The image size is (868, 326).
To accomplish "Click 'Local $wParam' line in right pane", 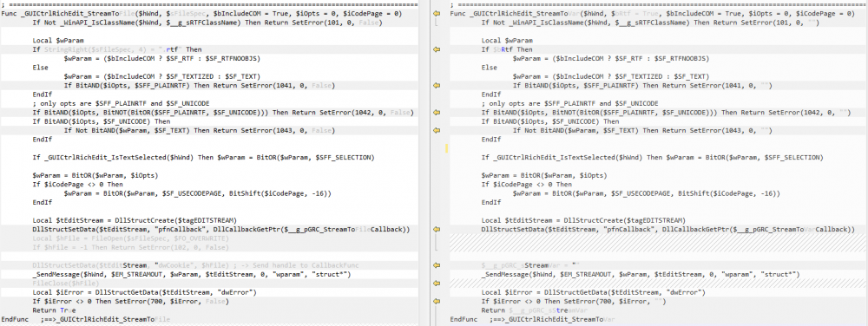I will coord(507,41).
